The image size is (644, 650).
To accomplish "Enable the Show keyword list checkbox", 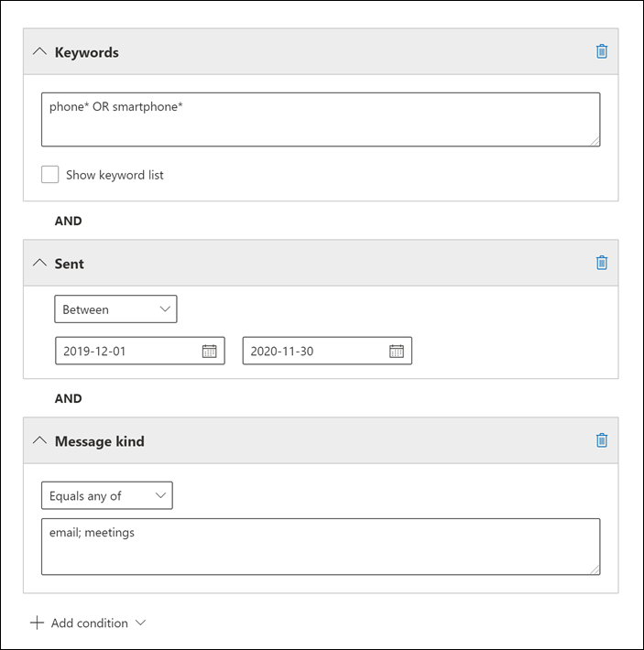I will (x=50, y=174).
